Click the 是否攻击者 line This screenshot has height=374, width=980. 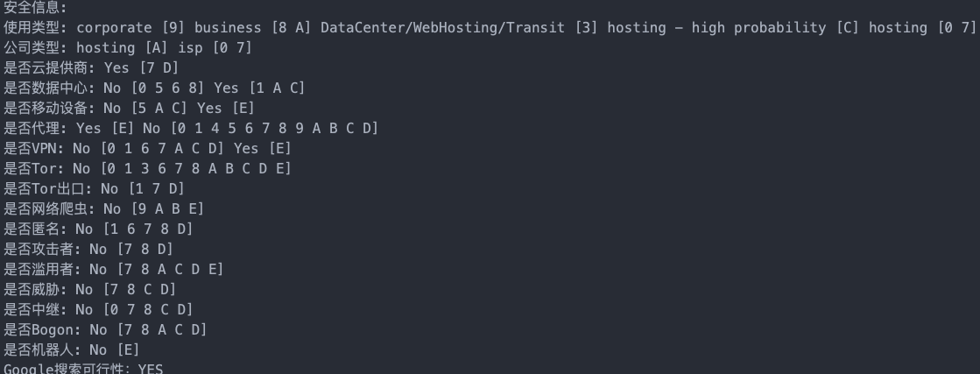coord(88,249)
